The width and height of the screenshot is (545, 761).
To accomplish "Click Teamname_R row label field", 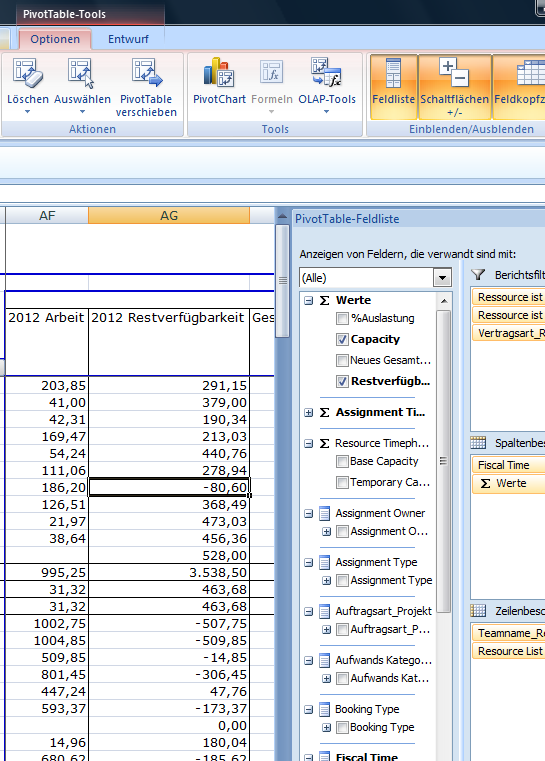I will pos(508,633).
